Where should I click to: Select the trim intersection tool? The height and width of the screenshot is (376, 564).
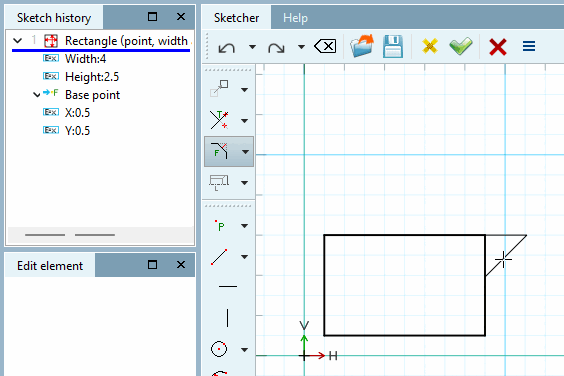[x=219, y=120]
